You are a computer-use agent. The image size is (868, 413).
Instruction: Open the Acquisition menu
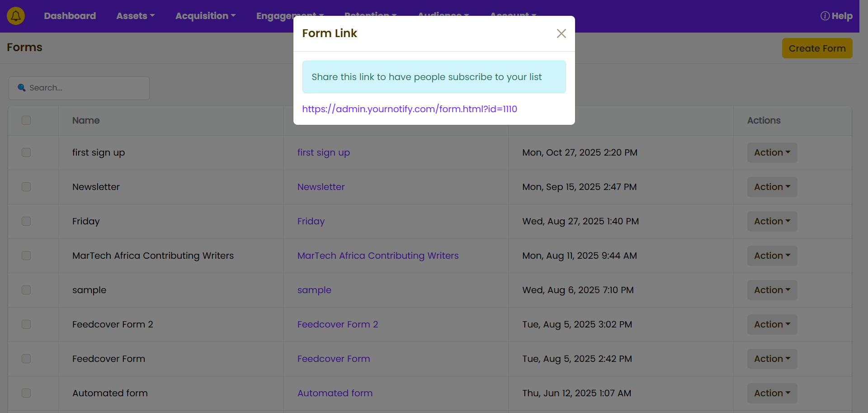click(x=205, y=16)
